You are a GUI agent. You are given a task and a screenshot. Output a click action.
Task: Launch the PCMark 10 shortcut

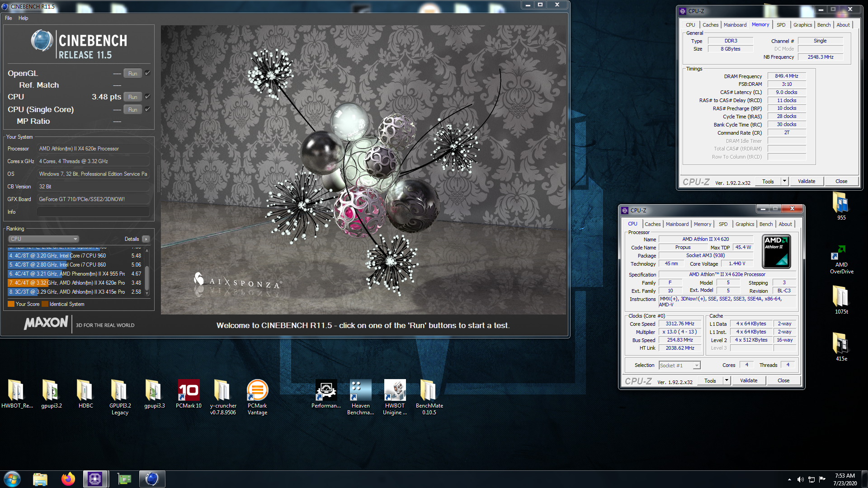click(189, 394)
